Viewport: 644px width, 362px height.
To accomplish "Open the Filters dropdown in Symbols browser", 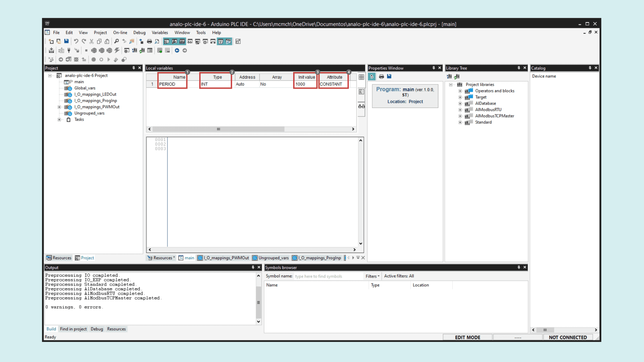I will 372,276.
